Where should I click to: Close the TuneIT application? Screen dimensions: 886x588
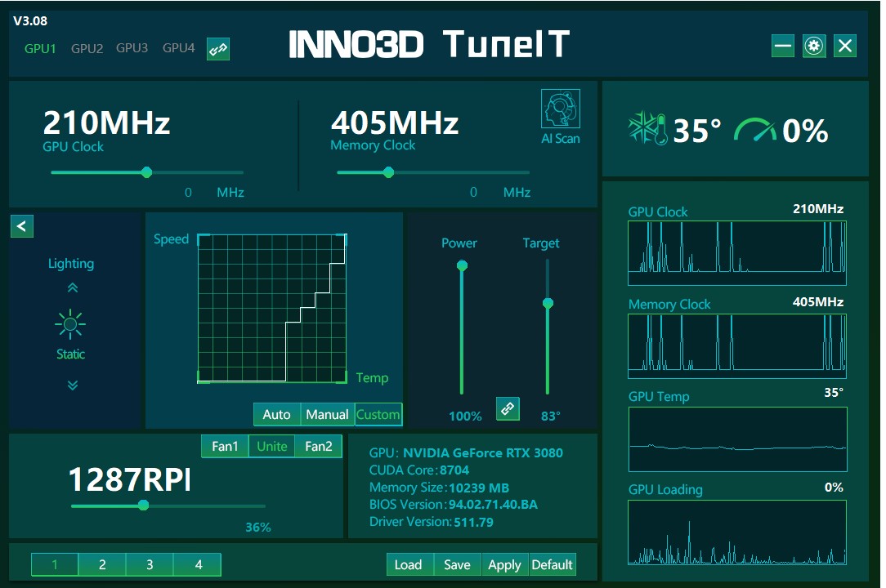(x=845, y=47)
